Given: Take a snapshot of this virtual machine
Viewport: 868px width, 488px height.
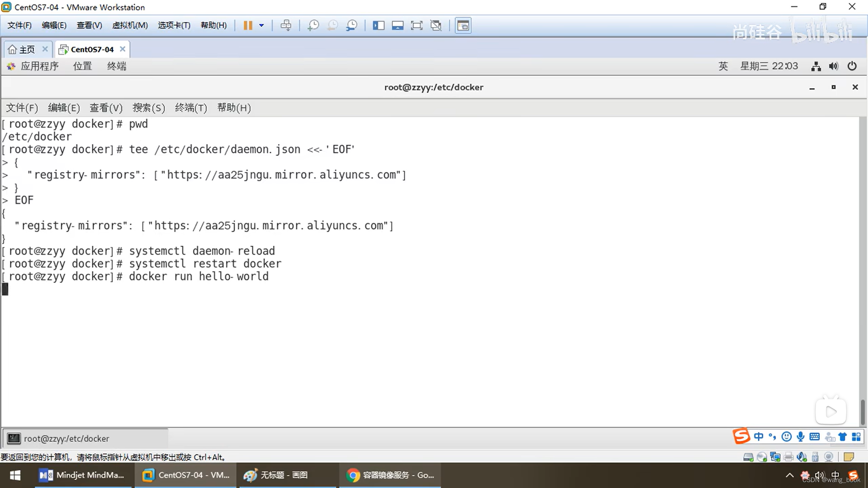Looking at the screenshot, I should click(x=313, y=25).
